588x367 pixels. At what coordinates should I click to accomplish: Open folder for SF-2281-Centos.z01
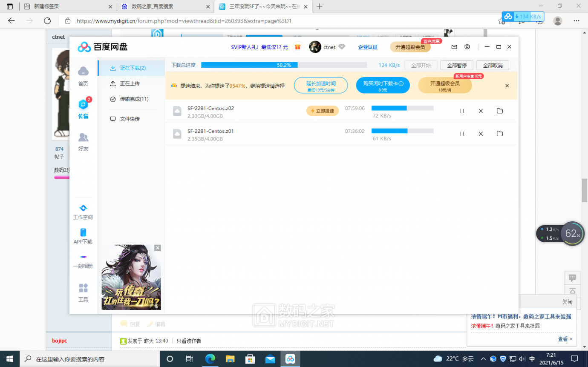(x=500, y=134)
